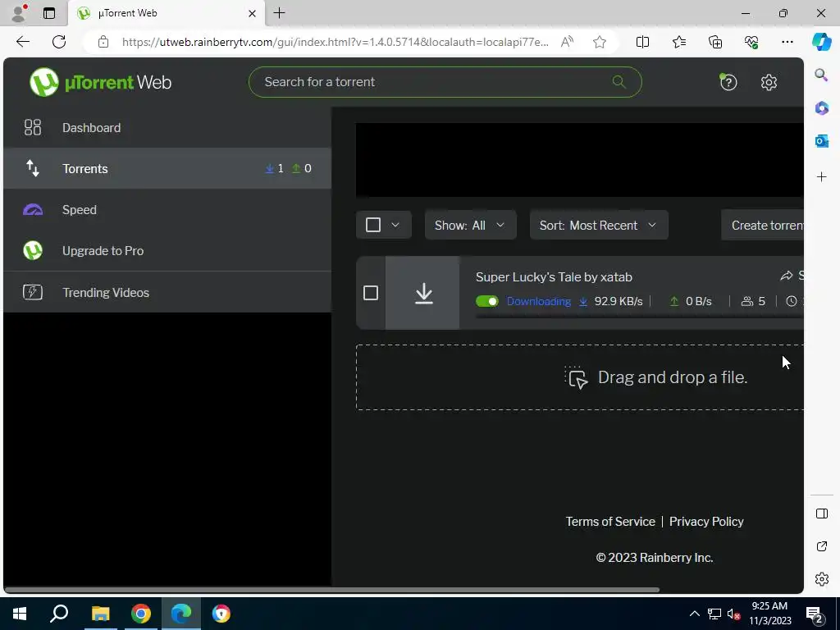Open tab actions menu icon
Screen dimensions: 840x630
49,13
